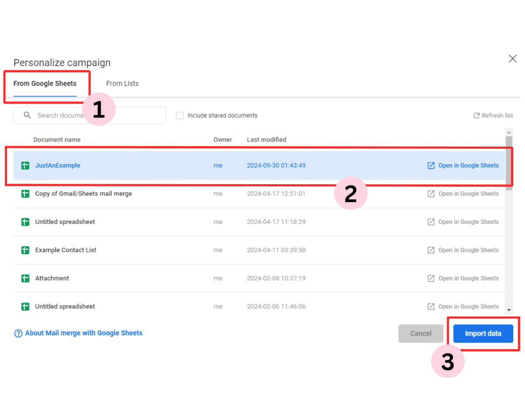Open Copy of Gmail/Sheets mail merge in Google Sheets
This screenshot has height=420, width=525.
tap(463, 193)
